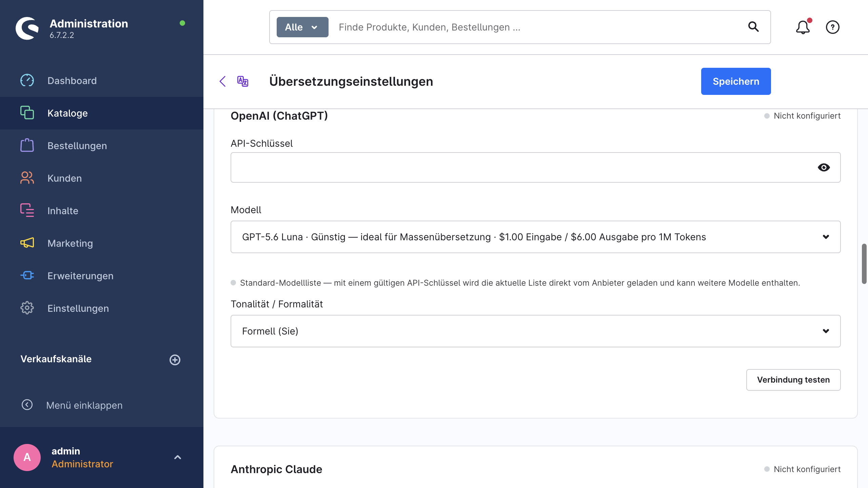Viewport: 868px width, 488px height.
Task: Click the OpenAI (ChatGPT) heading
Action: 279,116
